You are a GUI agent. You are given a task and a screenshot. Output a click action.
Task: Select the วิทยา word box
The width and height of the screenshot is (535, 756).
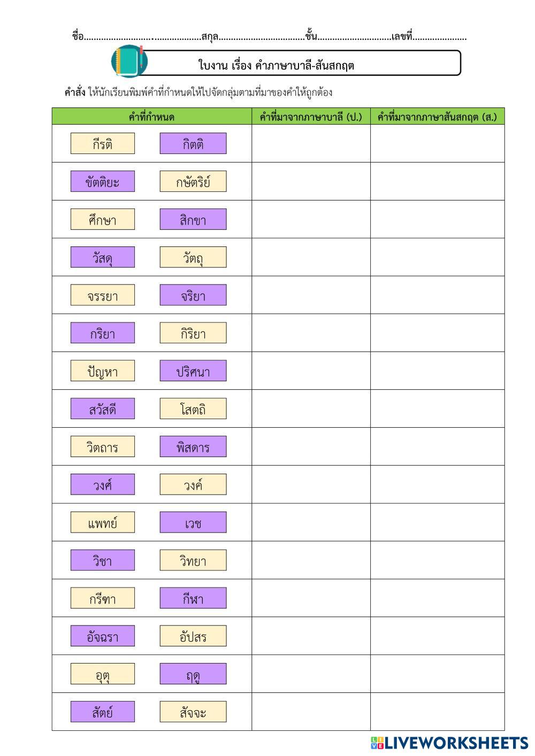[x=193, y=561]
